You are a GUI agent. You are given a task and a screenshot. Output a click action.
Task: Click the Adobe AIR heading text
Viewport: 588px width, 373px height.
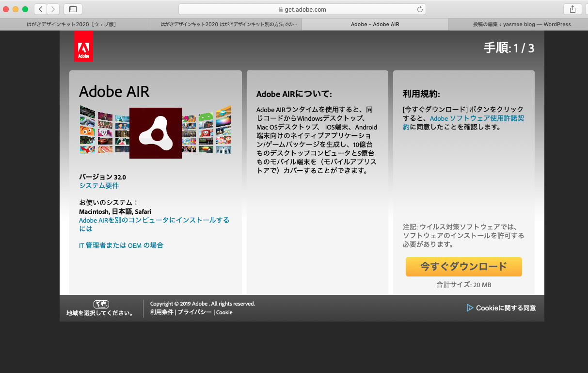point(114,91)
